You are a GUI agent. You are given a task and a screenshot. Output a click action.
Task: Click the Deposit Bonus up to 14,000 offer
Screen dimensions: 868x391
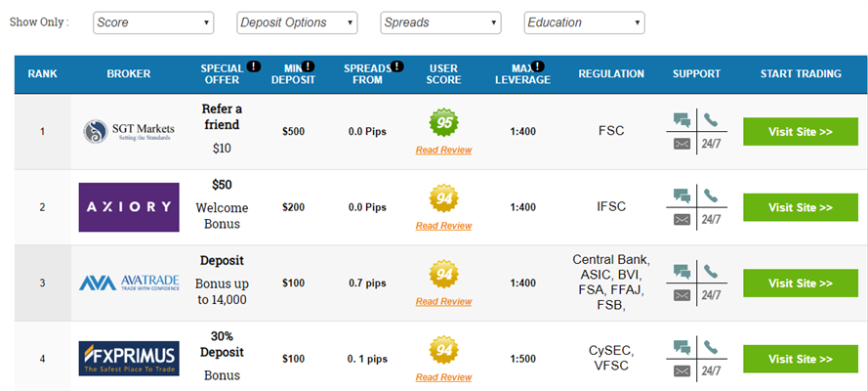pos(222,281)
